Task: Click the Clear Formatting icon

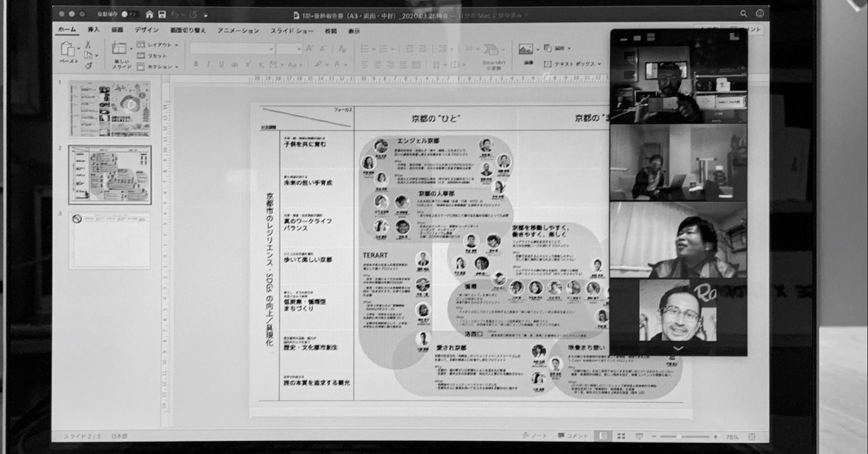Action: (342, 48)
